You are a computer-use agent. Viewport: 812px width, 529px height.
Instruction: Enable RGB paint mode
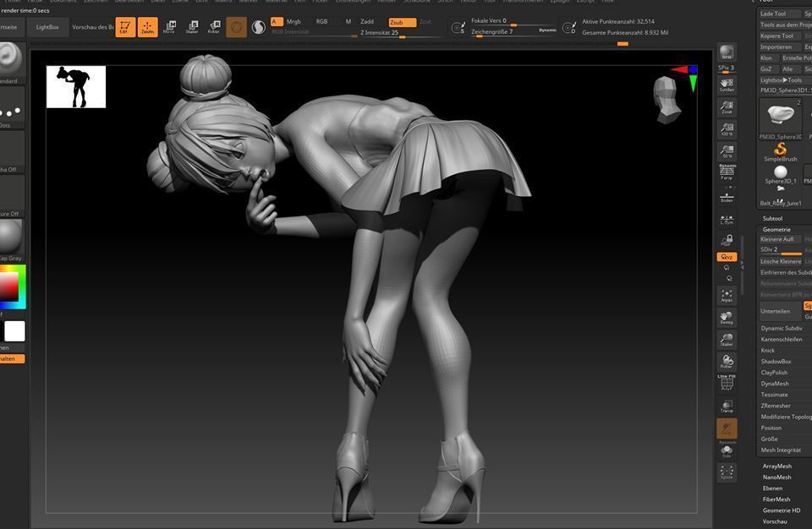coord(321,22)
